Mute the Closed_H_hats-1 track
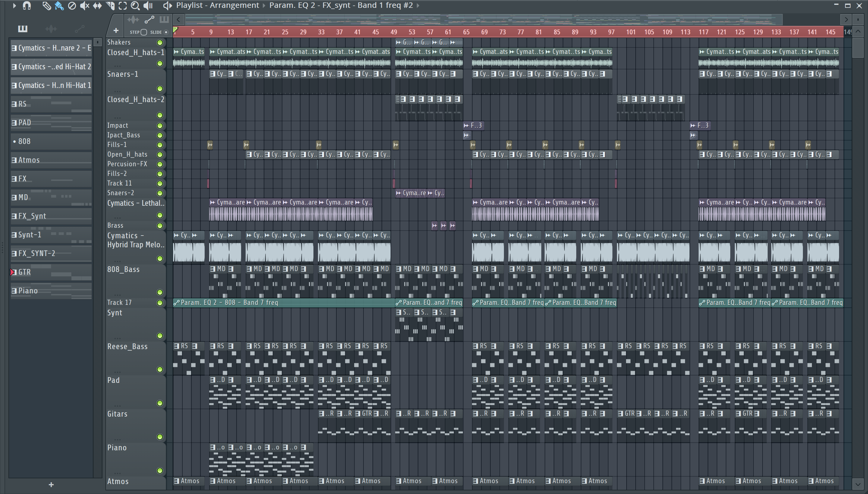Image resolution: width=868 pixels, height=494 pixels. [159, 64]
